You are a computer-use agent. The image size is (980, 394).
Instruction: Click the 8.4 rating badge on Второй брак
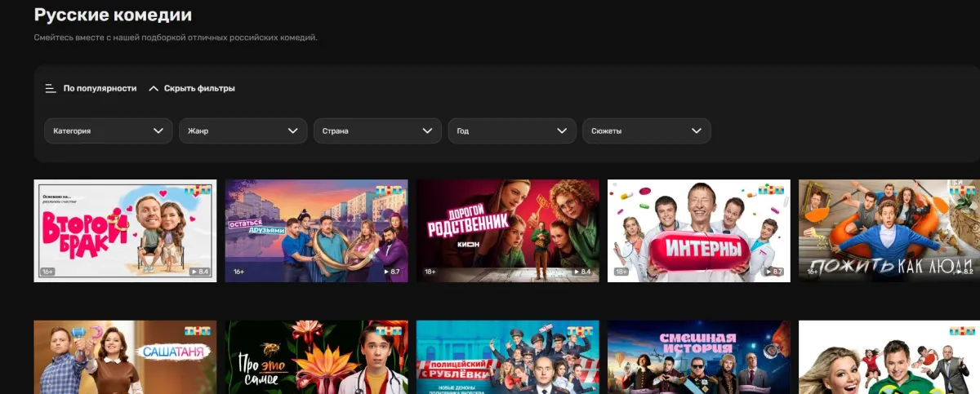[199, 272]
